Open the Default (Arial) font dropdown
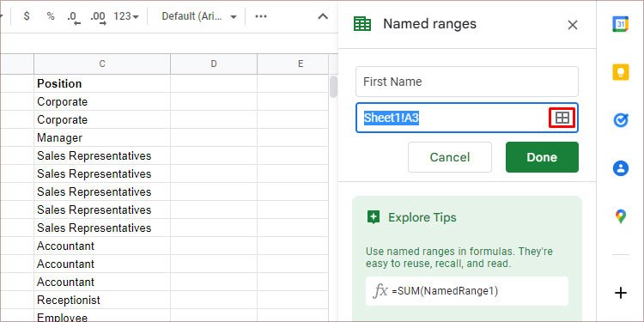Viewport: 644px width, 322px height. pos(199,16)
